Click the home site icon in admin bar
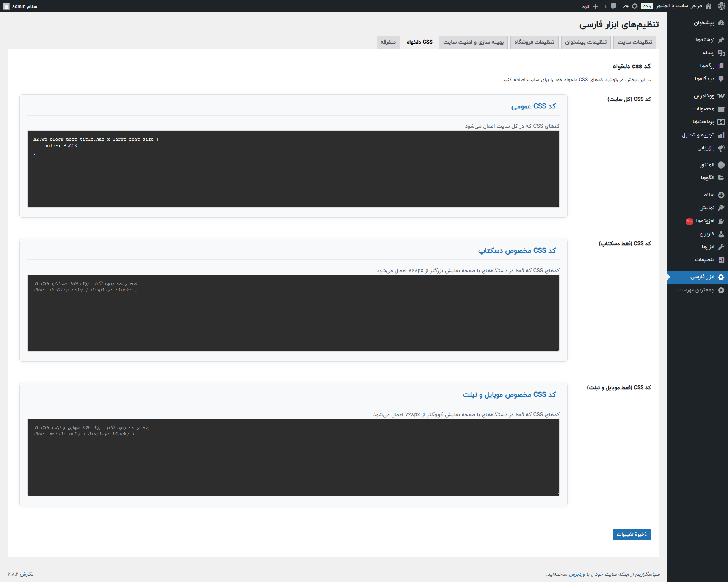 pos(708,6)
